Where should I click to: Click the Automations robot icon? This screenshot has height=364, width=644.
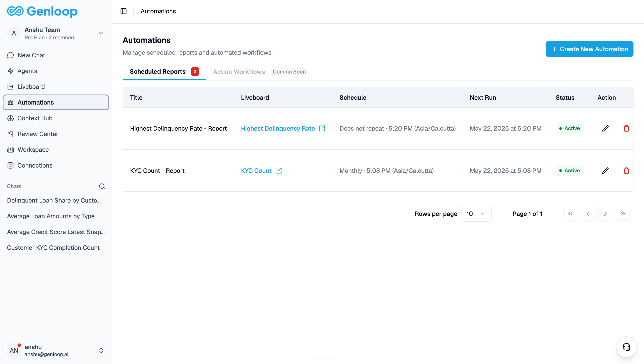[x=11, y=103]
